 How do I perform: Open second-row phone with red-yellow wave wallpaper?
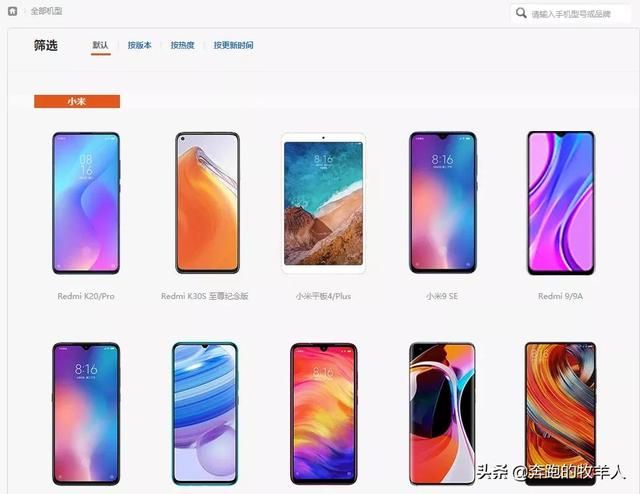point(324,414)
